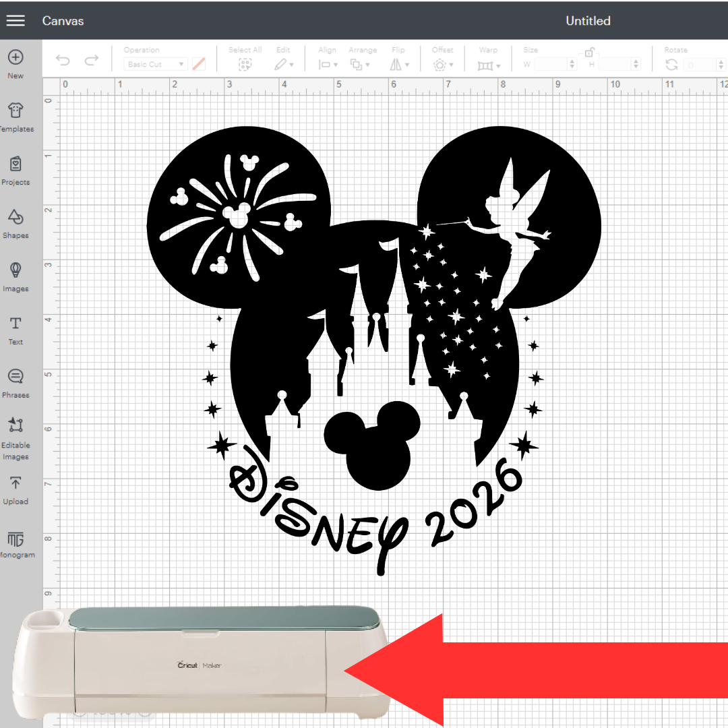Click the width stepper arrows

tap(572, 64)
